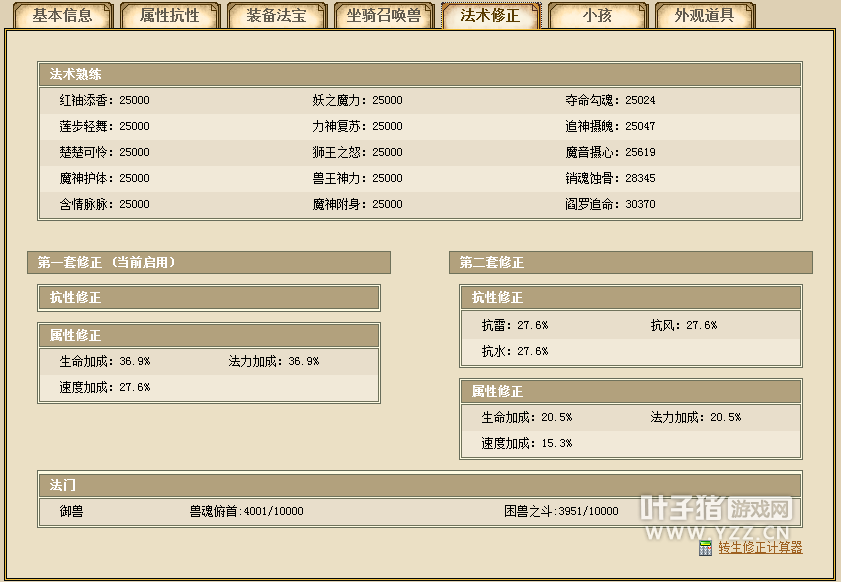Click the active 法术修正 tab
This screenshot has width=841, height=582.
click(490, 15)
